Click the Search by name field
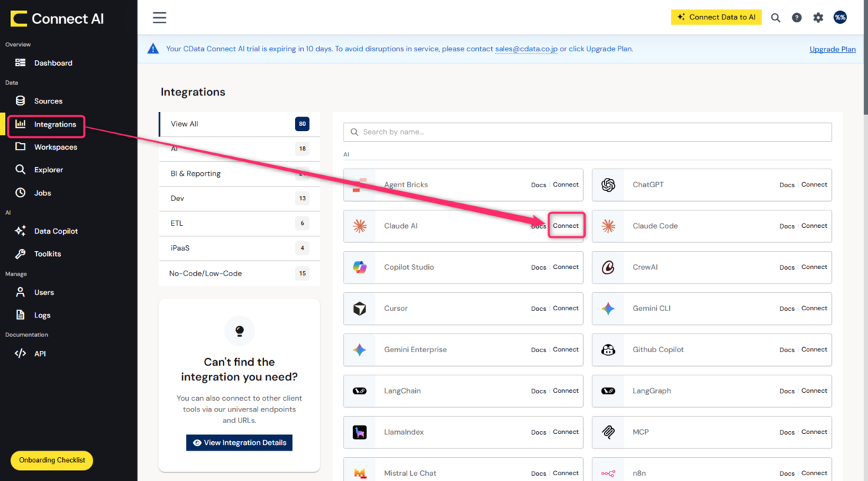The width and height of the screenshot is (868, 481). [x=587, y=132]
